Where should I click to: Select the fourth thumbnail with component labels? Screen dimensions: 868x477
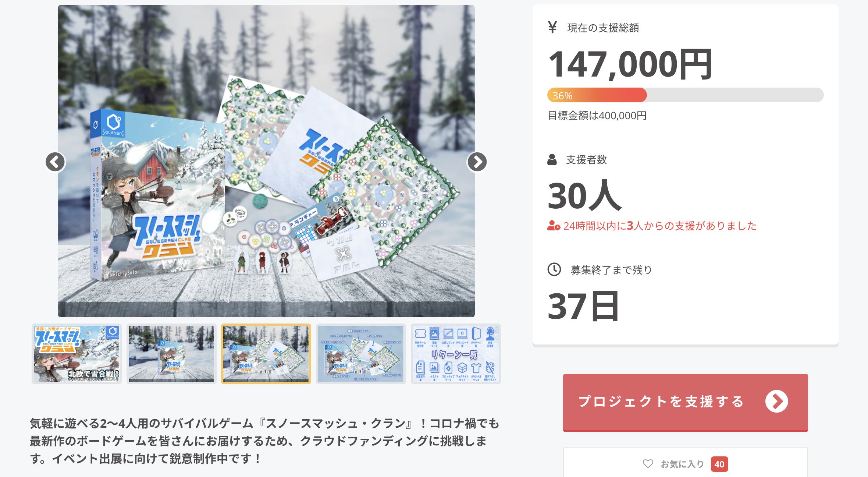(361, 354)
